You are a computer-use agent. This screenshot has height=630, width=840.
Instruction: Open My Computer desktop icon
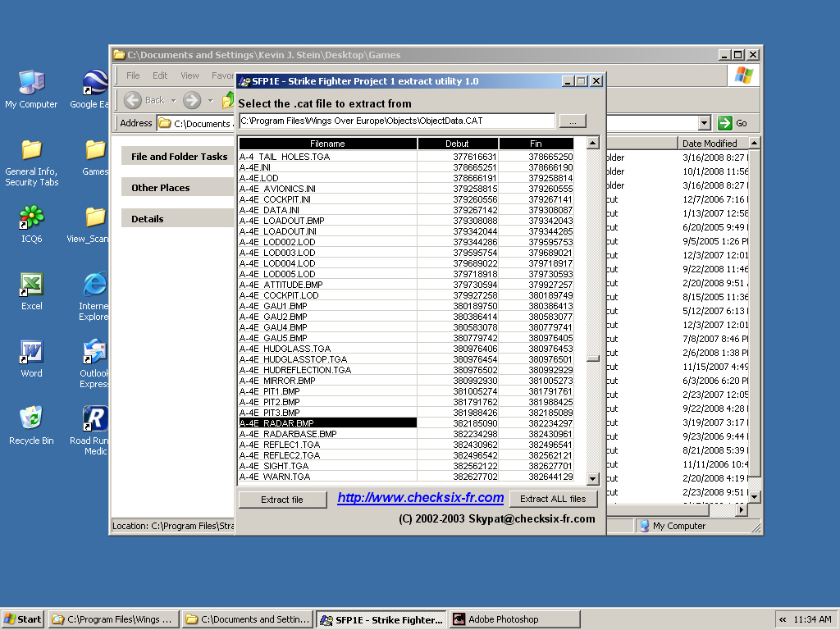pyautogui.click(x=31, y=89)
